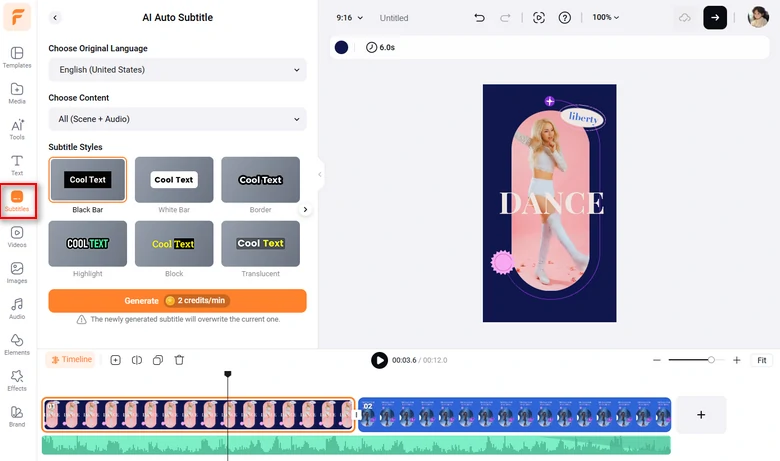Select the Highlight subtitle style

[88, 244]
